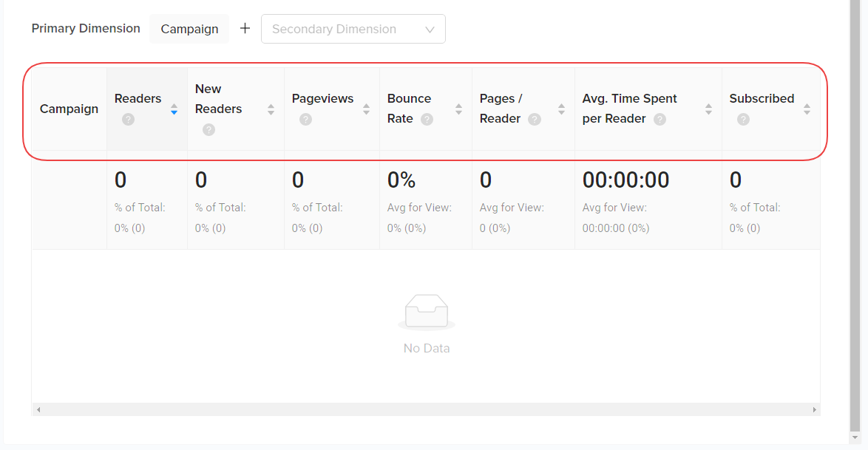The image size is (868, 450).
Task: Click the Pages / Reader help icon
Action: [534, 119]
